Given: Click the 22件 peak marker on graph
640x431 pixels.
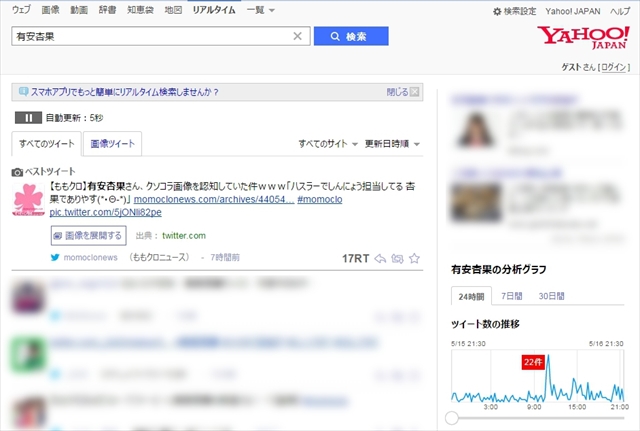Looking at the screenshot, I should (x=533, y=362).
